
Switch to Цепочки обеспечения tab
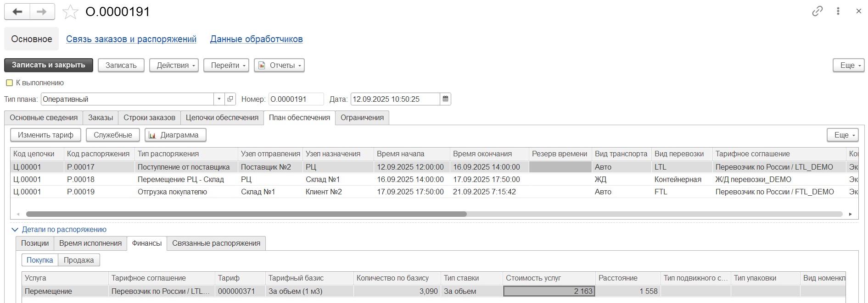click(x=222, y=118)
